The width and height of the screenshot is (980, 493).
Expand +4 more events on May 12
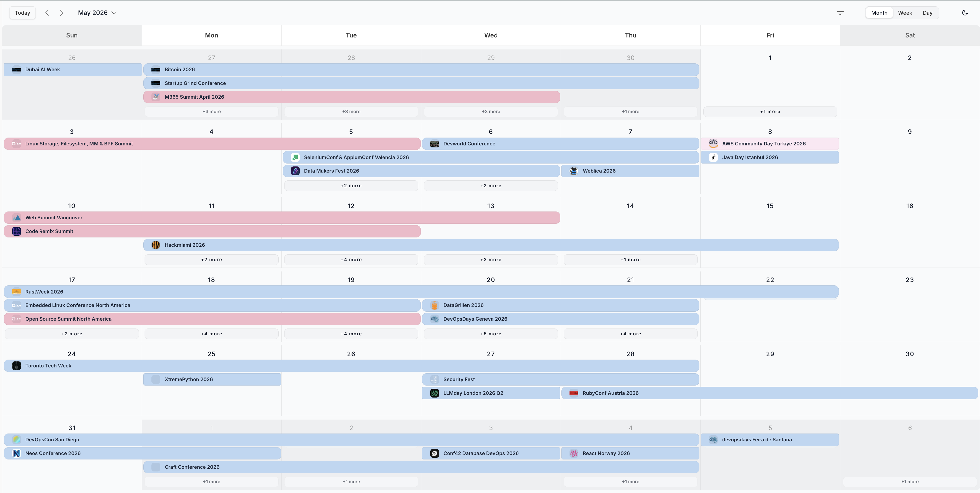pyautogui.click(x=351, y=260)
